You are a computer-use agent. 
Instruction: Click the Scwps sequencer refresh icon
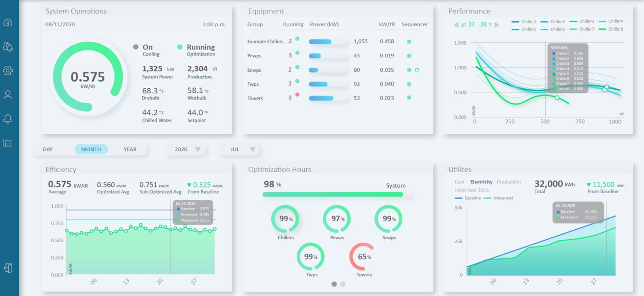(x=417, y=70)
